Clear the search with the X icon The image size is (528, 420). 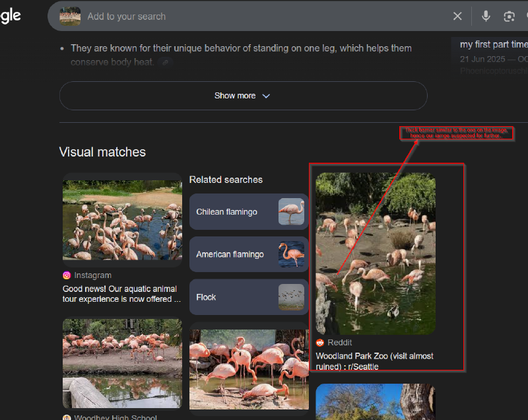pos(457,16)
